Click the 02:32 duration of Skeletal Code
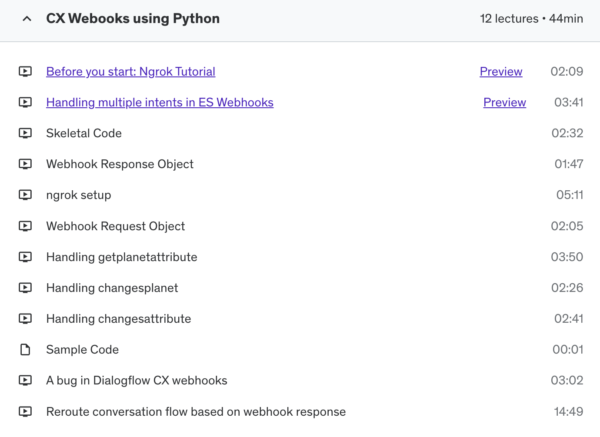Viewport: 600px width, 437px height. pyautogui.click(x=567, y=133)
